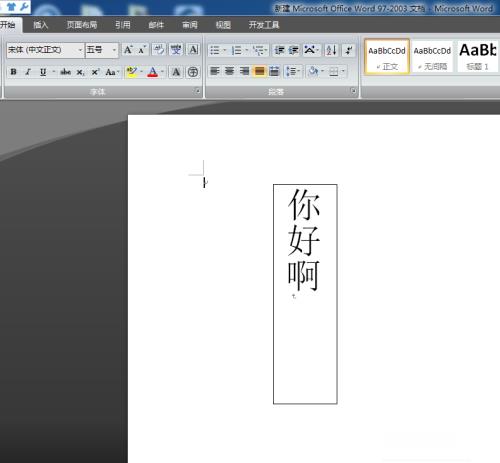This screenshot has width=500, height=463.
Task: Click the Change Case Aa icon
Action: (x=112, y=72)
